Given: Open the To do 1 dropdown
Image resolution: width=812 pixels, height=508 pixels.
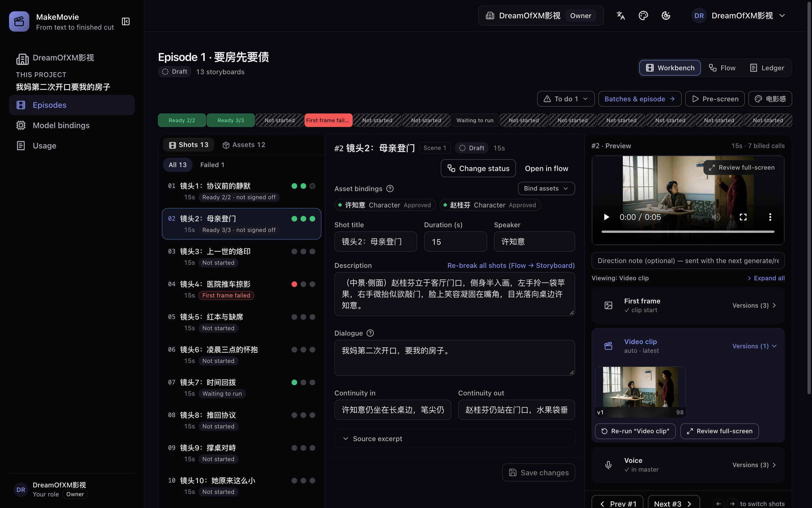Looking at the screenshot, I should point(566,99).
